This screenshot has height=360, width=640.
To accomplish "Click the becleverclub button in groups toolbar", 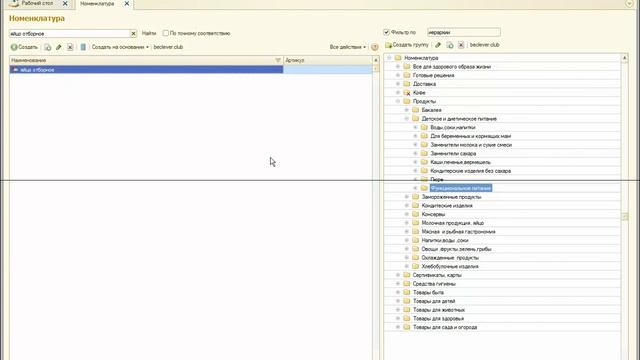I will [484, 45].
